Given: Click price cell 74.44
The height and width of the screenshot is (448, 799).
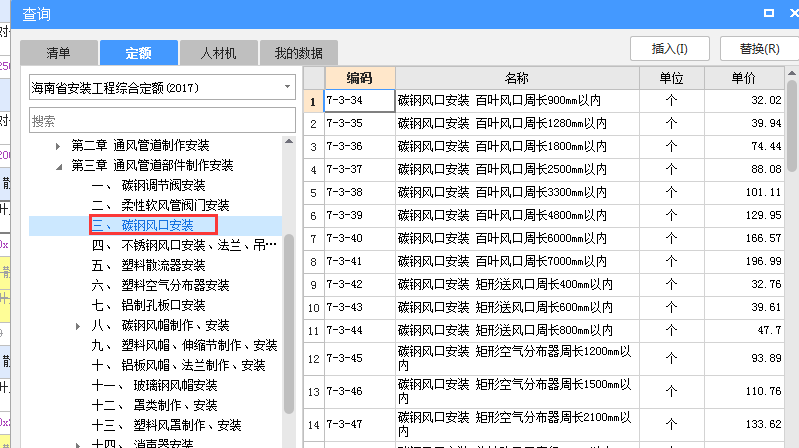Looking at the screenshot, I should point(744,146).
